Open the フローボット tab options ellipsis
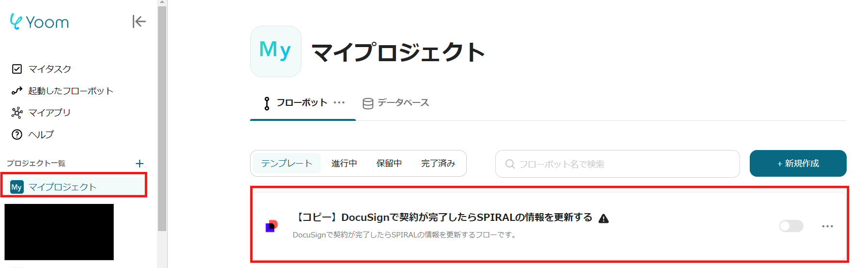868x268 pixels. click(339, 102)
